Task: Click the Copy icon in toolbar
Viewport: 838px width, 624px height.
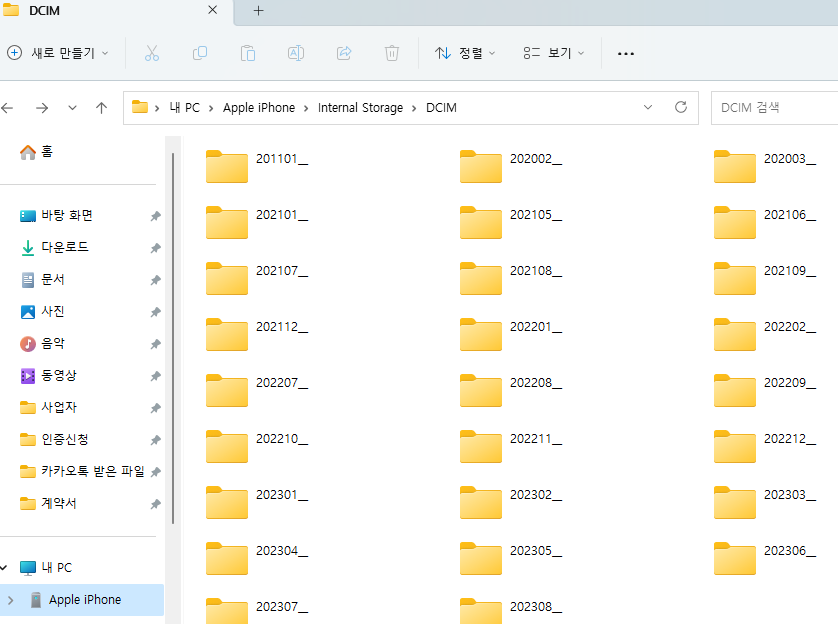Action: [200, 53]
